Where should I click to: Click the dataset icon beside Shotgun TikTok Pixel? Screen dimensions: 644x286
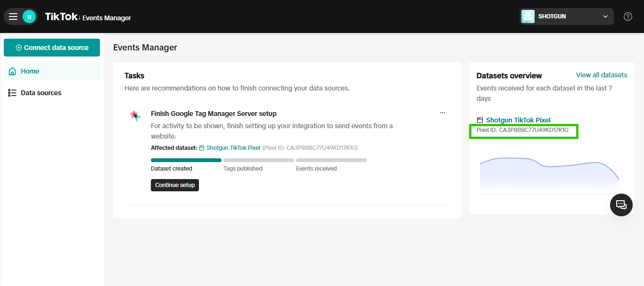(x=479, y=120)
